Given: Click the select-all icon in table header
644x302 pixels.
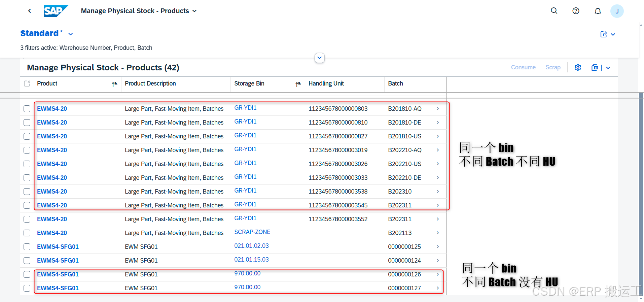Looking at the screenshot, I should 27,83.
